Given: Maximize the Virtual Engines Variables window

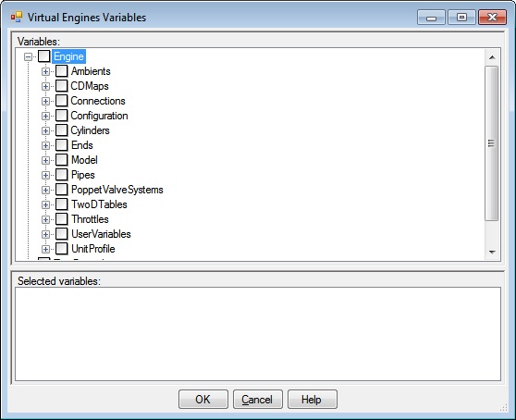Looking at the screenshot, I should [461, 18].
